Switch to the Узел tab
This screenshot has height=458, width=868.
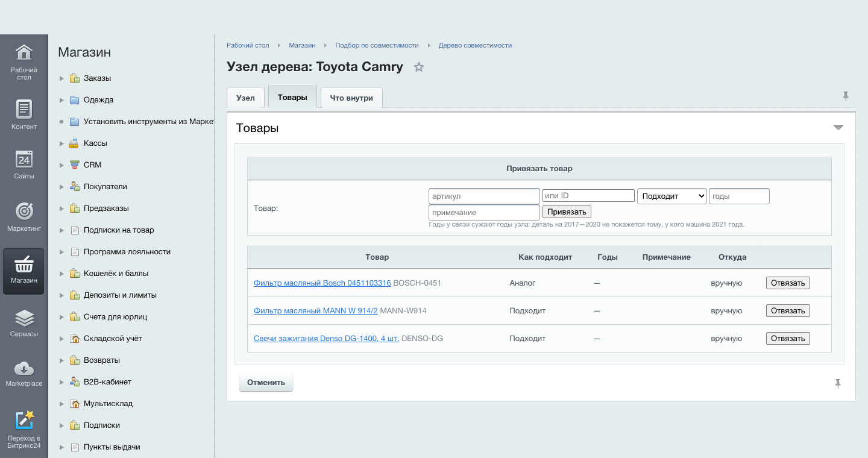245,98
